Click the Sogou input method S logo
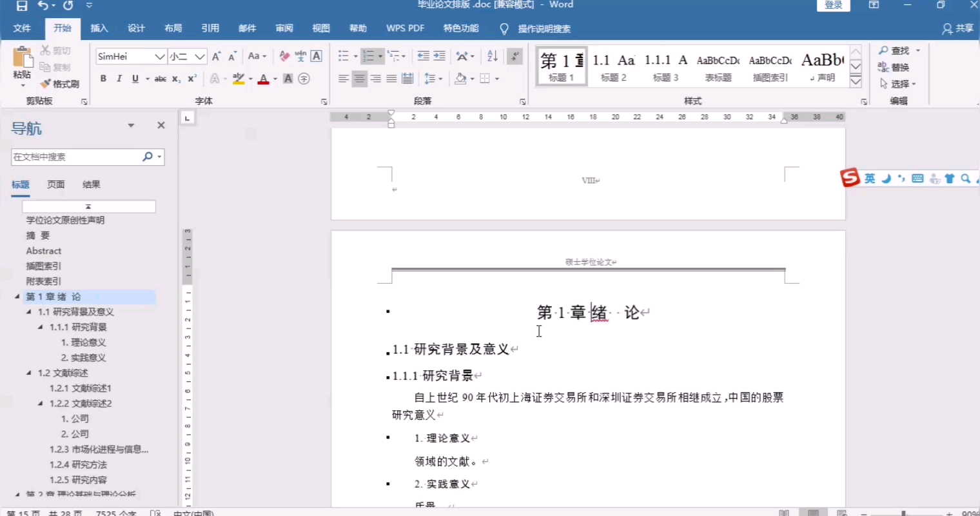Image resolution: width=980 pixels, height=516 pixels. click(850, 177)
